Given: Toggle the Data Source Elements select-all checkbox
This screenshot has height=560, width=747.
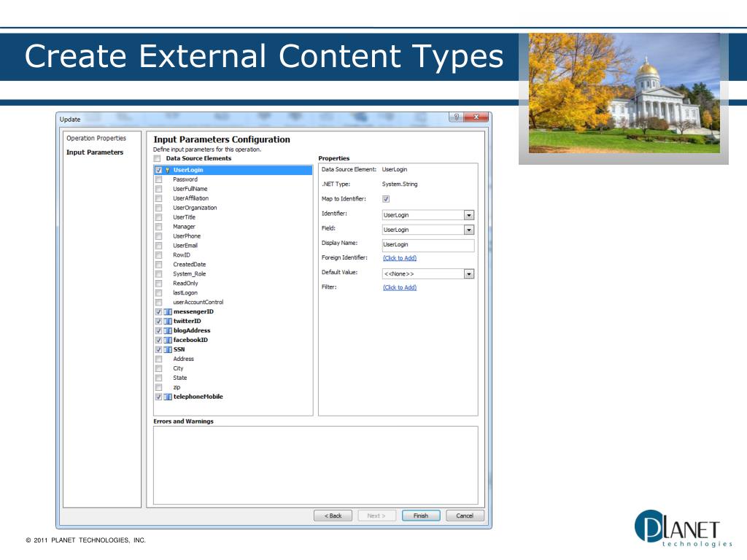Looking at the screenshot, I should click(x=157, y=158).
